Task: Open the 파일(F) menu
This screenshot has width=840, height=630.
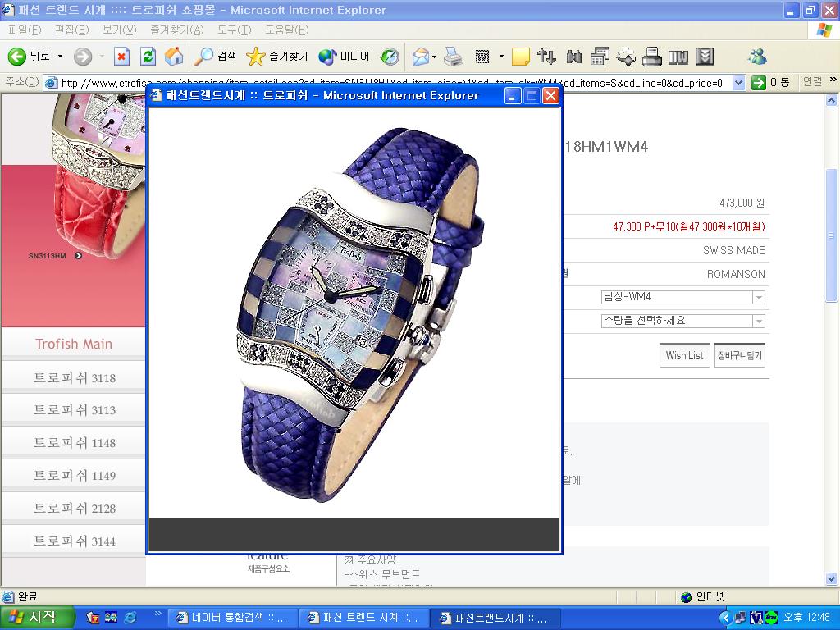Action: point(25,30)
